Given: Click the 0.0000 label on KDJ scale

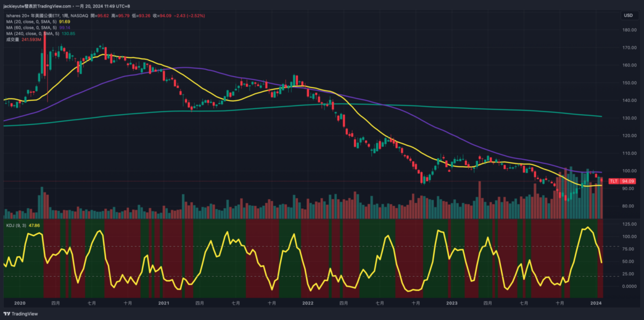Looking at the screenshot, I should pos(629,286).
